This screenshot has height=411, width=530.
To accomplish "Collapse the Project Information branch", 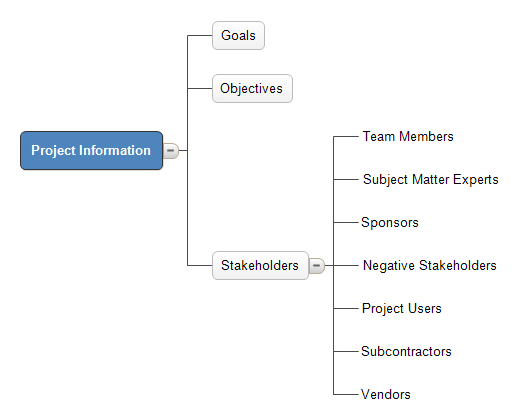I will click(171, 151).
